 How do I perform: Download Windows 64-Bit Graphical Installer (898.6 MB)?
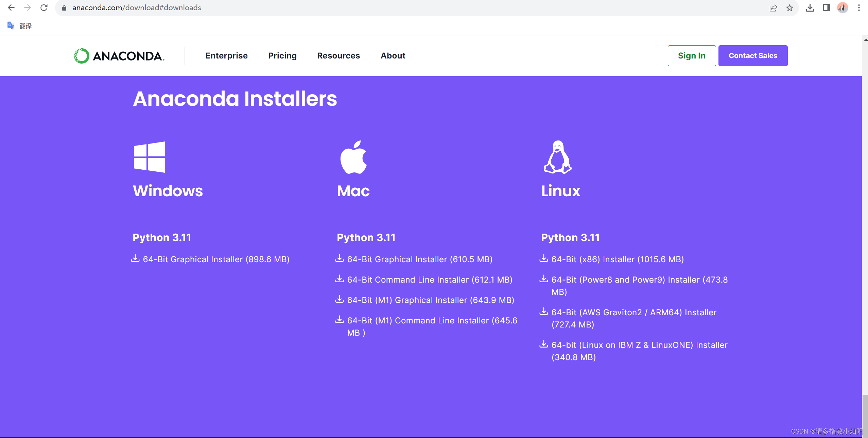pyautogui.click(x=216, y=259)
